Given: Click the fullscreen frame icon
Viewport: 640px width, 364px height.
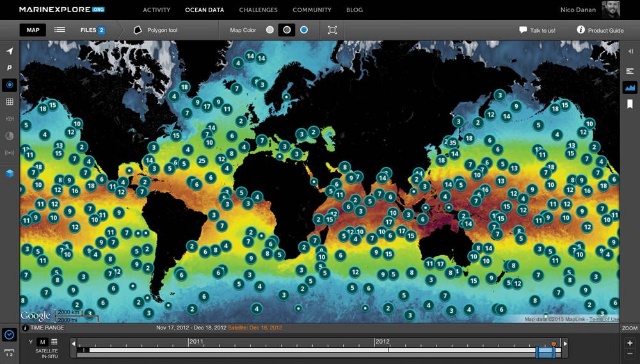Looking at the screenshot, I should click(332, 30).
